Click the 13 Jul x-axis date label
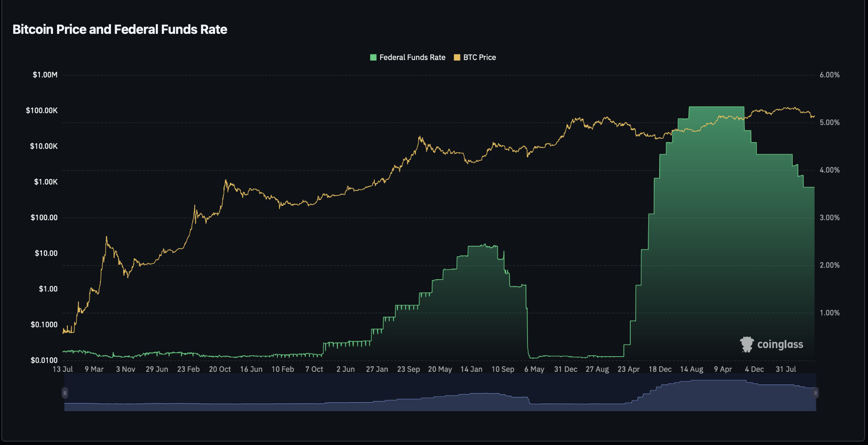This screenshot has height=445, width=868. 63,369
